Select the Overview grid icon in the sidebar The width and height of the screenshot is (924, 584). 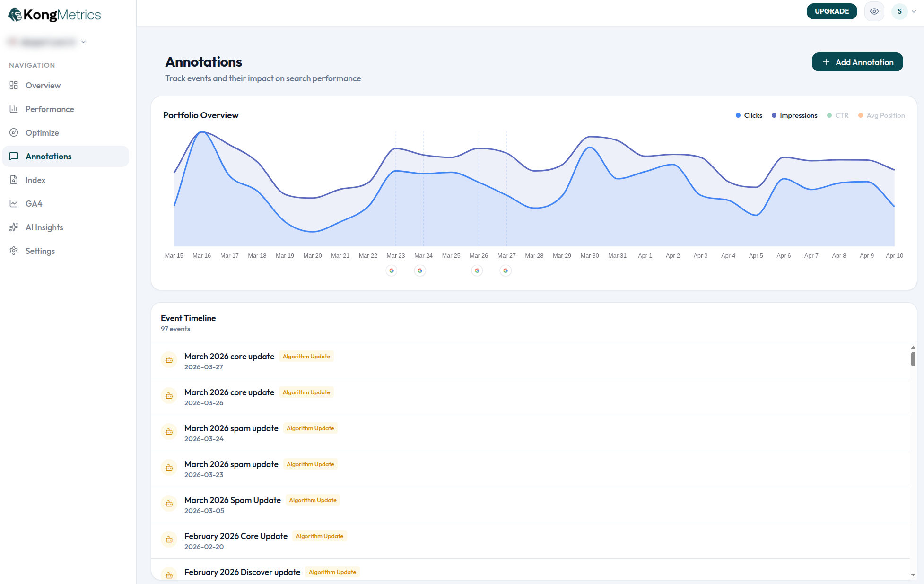click(14, 85)
